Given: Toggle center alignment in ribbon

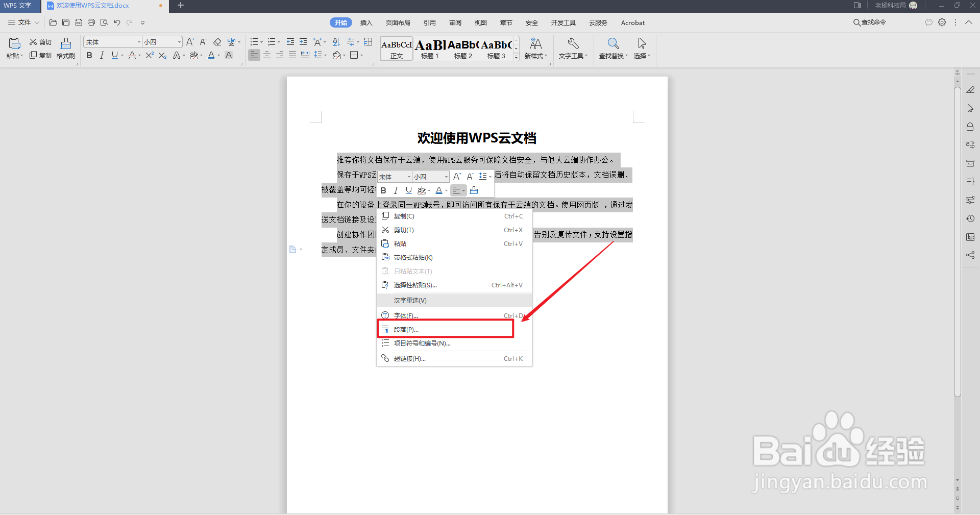Looking at the screenshot, I should [x=267, y=55].
